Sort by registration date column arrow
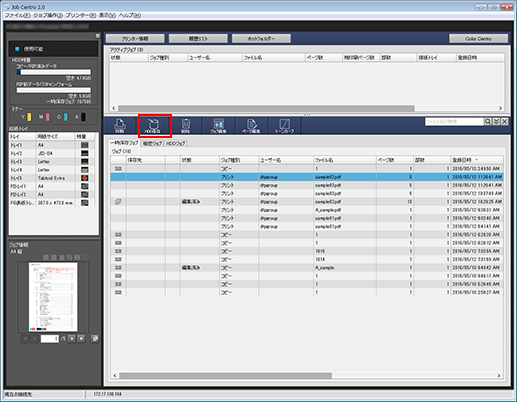The width and height of the screenshot is (517, 402). point(476,160)
